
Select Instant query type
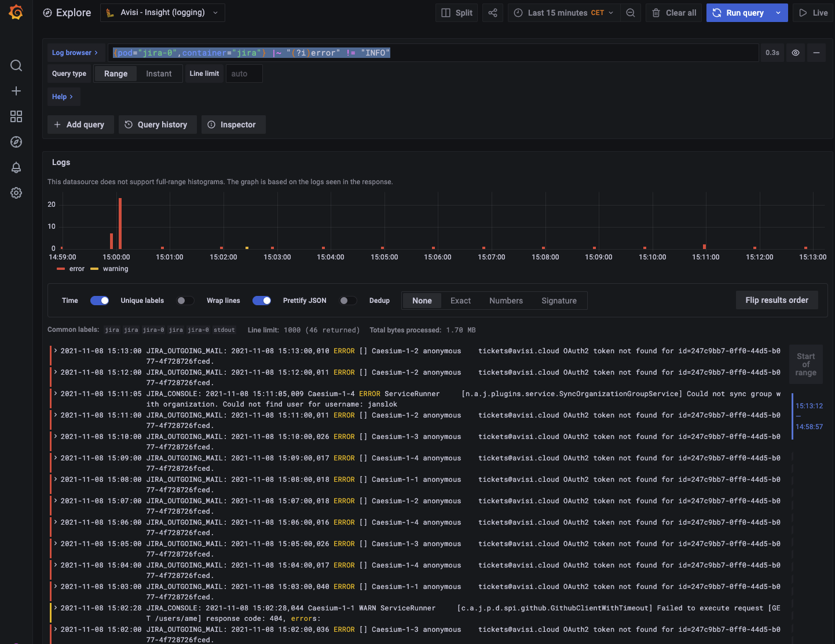[159, 74]
